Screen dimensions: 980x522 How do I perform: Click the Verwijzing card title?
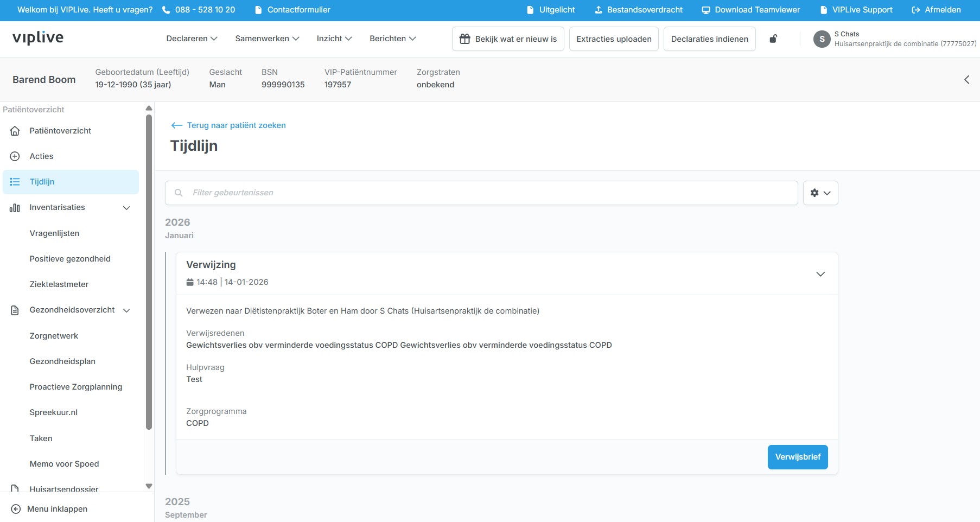pyautogui.click(x=211, y=265)
